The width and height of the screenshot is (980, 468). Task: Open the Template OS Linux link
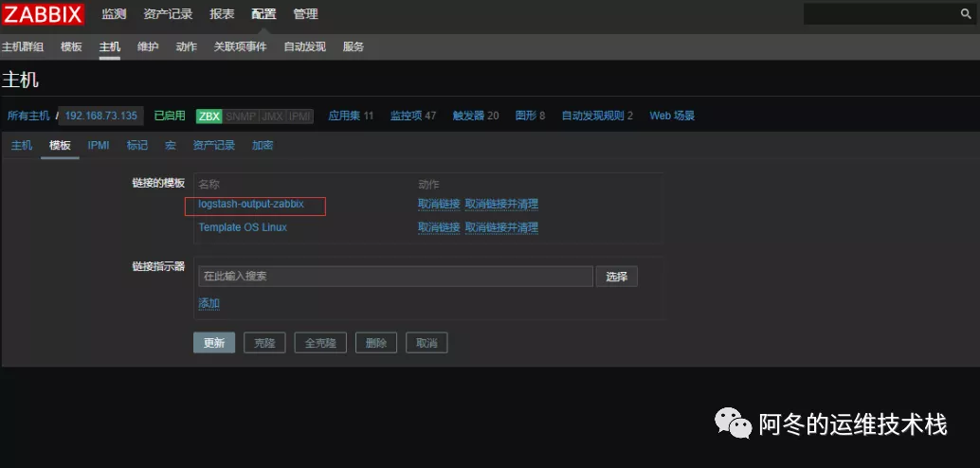coord(243,227)
